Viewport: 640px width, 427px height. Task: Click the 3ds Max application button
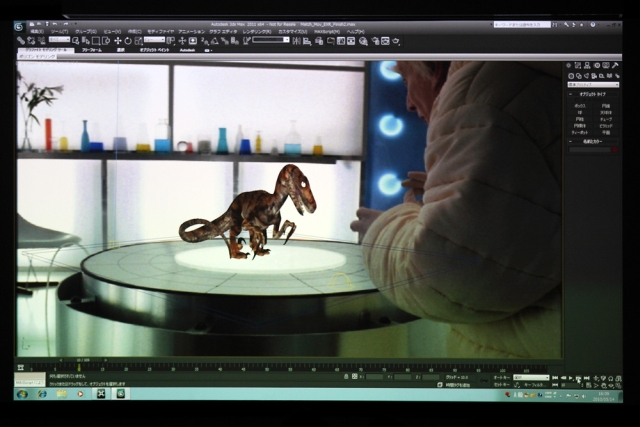click(19, 27)
